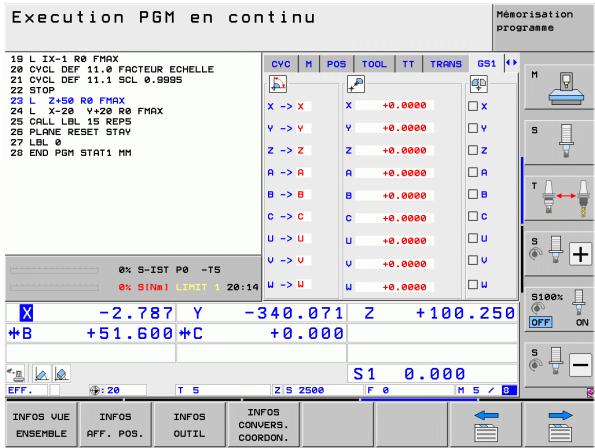The height and width of the screenshot is (448, 595).
Task: Enable the A axis checkbox
Action: (x=473, y=172)
